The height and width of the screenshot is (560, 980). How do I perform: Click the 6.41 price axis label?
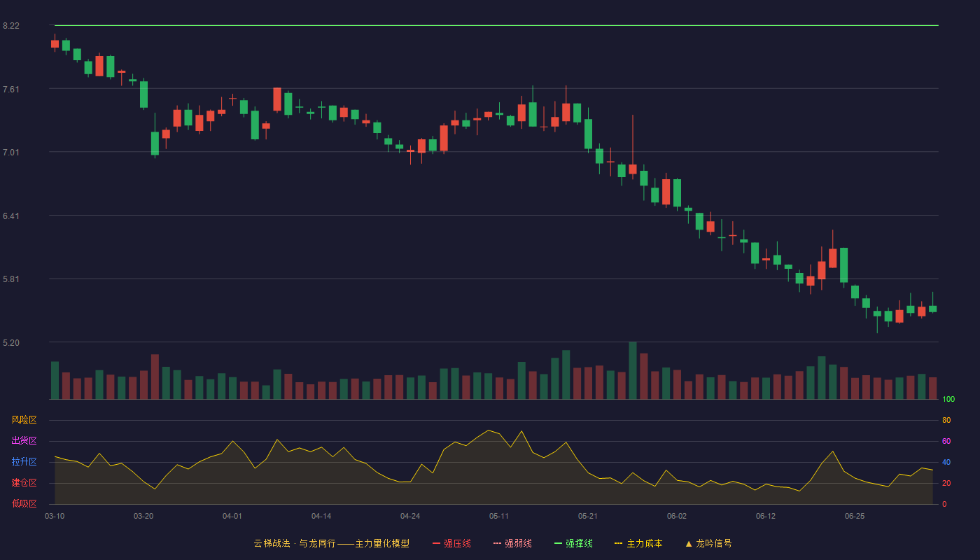coord(11,216)
